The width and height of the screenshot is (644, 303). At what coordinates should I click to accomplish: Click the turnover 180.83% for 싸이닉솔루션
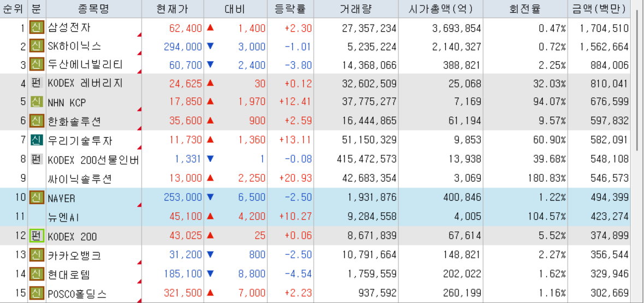pyautogui.click(x=546, y=178)
